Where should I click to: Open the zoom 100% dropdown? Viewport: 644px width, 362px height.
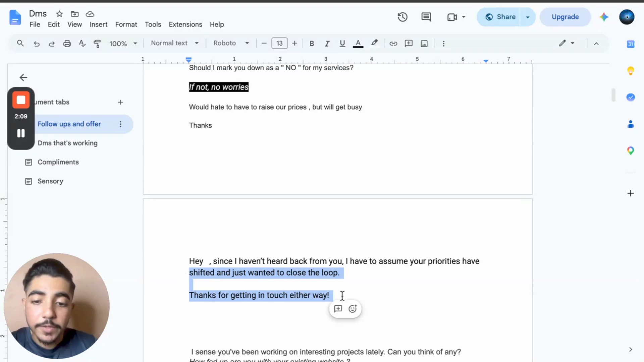[x=123, y=44]
